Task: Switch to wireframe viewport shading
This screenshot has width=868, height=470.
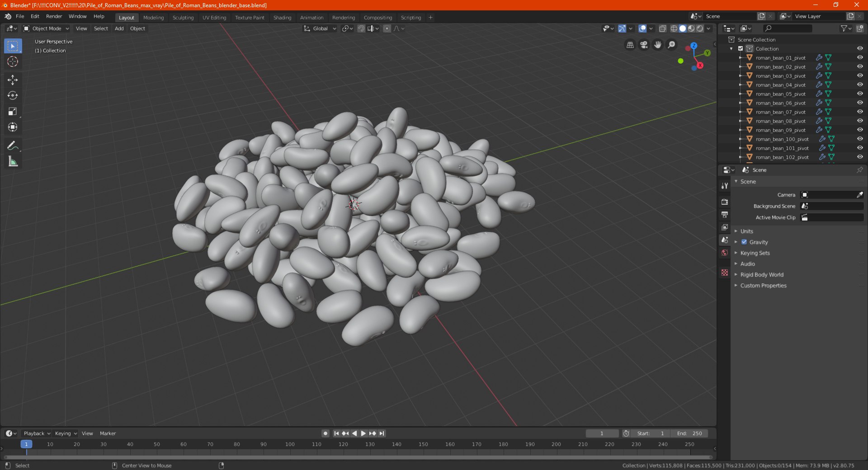Action: coord(674,28)
